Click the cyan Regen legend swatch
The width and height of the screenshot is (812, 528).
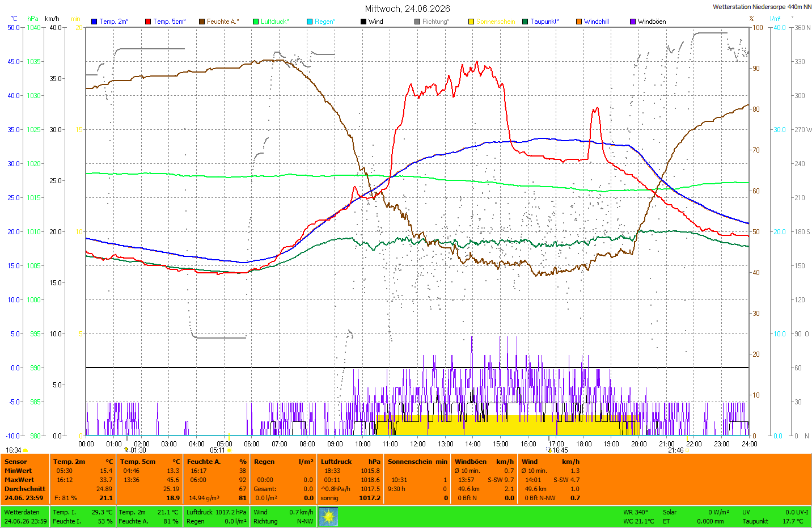(x=310, y=22)
